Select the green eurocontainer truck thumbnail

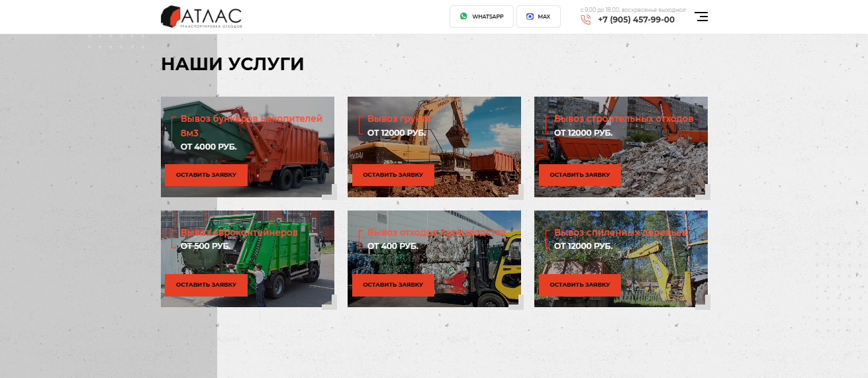point(248,259)
